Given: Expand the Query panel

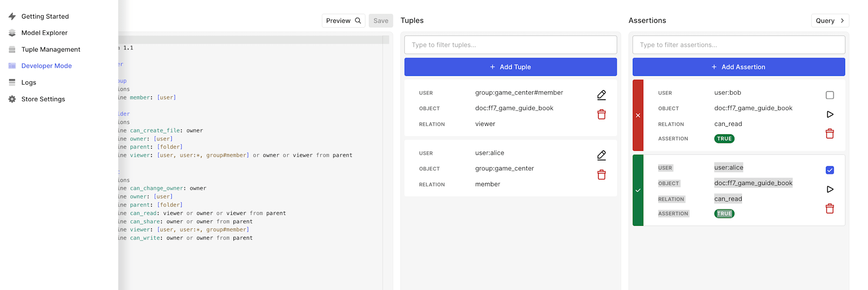Looking at the screenshot, I should click(829, 20).
